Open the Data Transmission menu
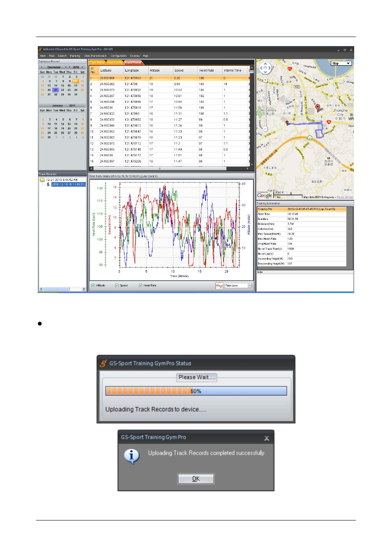This screenshot has width=392, height=555. coord(95,56)
